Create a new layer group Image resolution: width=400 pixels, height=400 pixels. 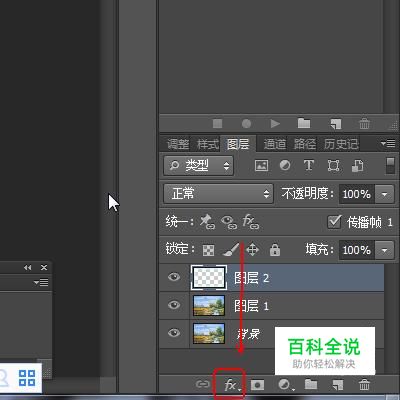(x=311, y=384)
